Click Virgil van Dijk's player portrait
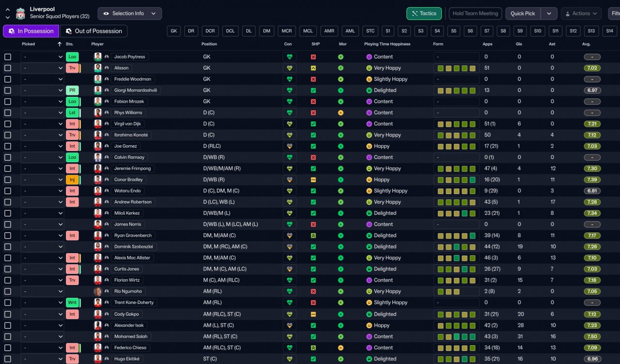The image size is (620, 364). point(98,124)
